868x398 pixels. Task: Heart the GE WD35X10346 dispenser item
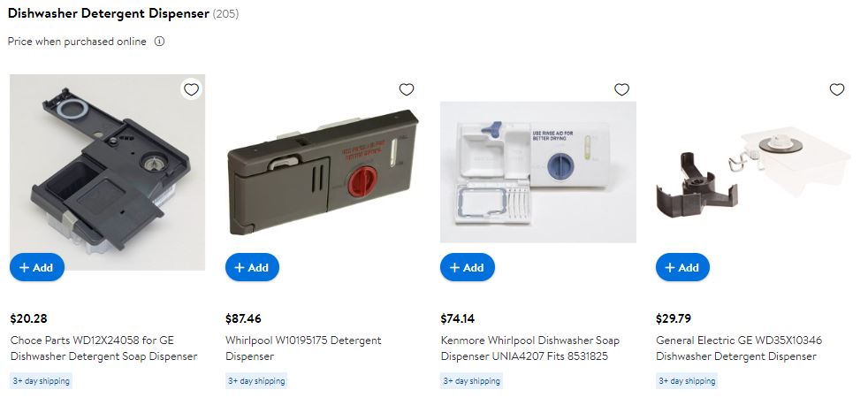click(x=837, y=89)
